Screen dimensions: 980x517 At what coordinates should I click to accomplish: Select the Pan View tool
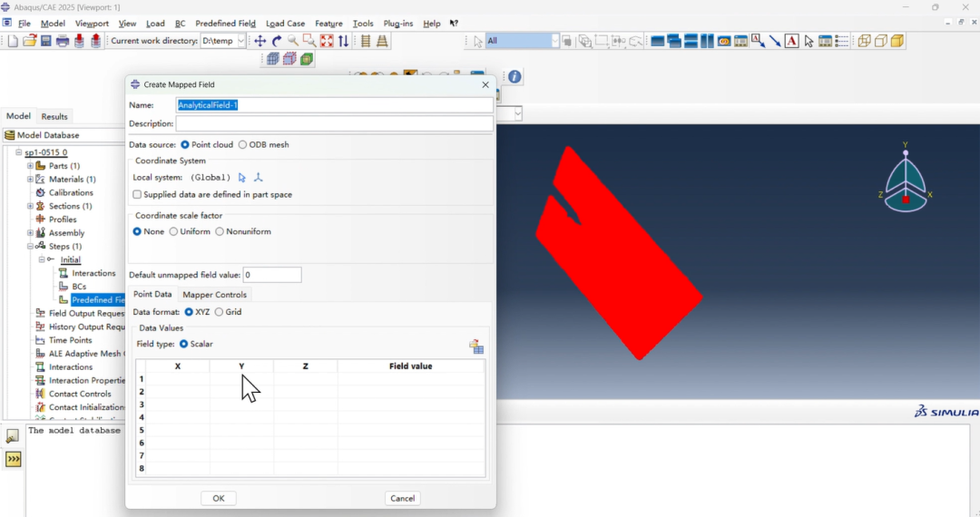point(260,41)
